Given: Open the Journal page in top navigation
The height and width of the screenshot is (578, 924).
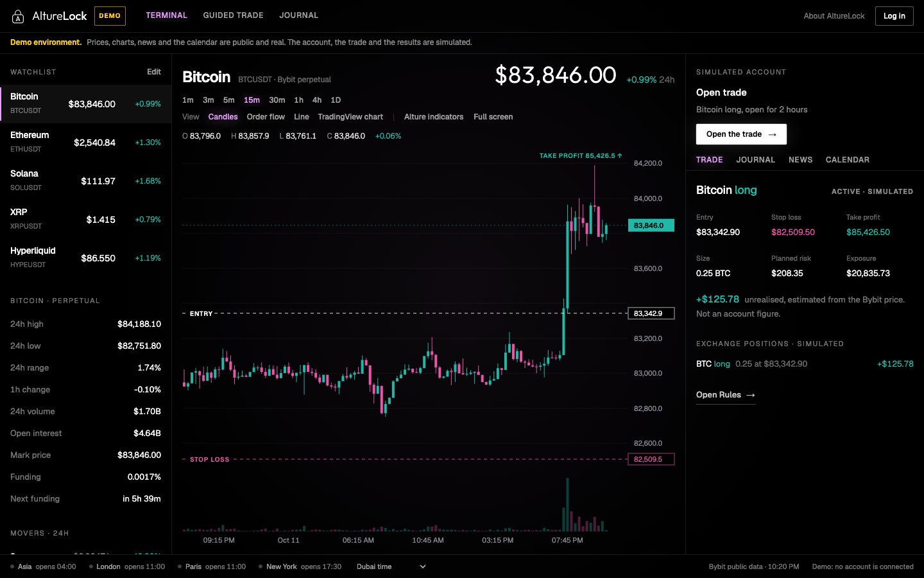Looking at the screenshot, I should coord(298,15).
